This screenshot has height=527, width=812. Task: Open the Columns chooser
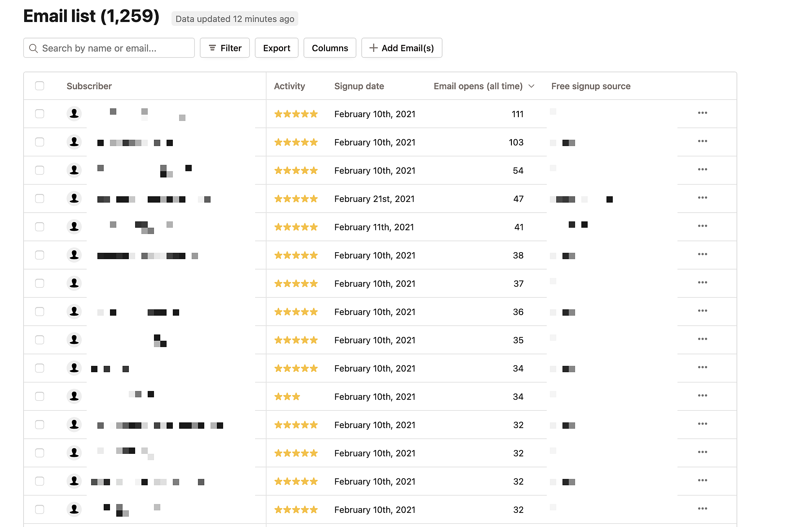pyautogui.click(x=330, y=48)
